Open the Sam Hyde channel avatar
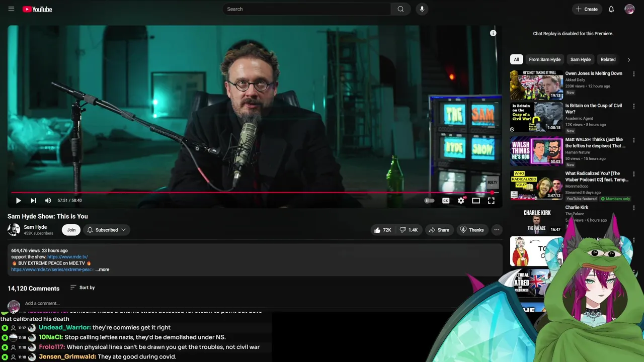 [14, 230]
